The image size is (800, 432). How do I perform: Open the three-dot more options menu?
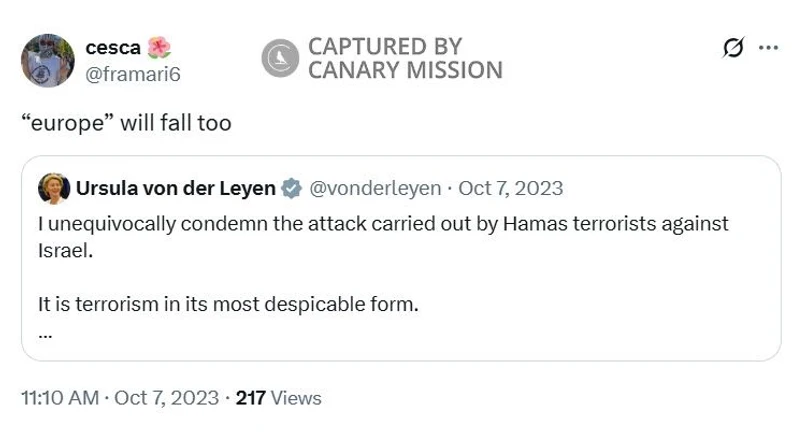(768, 47)
